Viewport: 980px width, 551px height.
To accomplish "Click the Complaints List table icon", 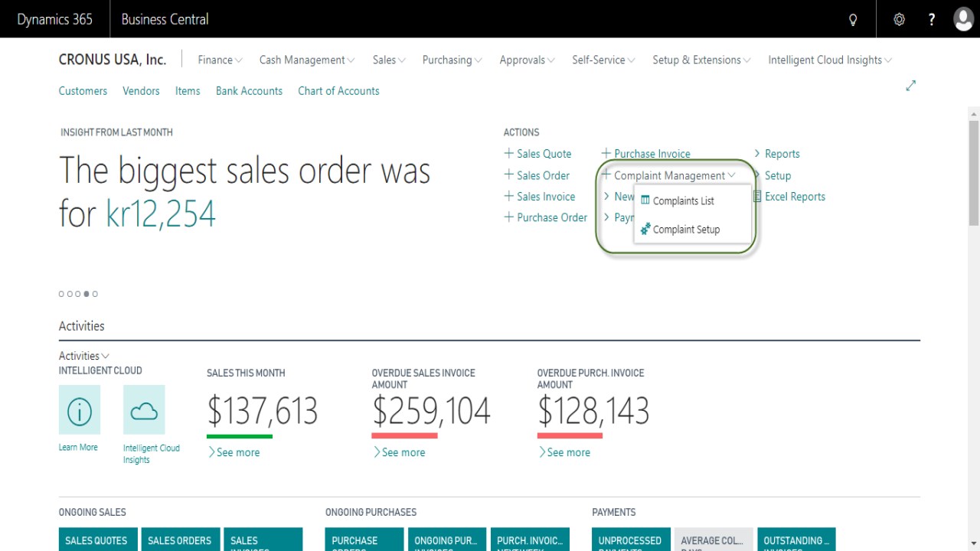I will [x=645, y=201].
